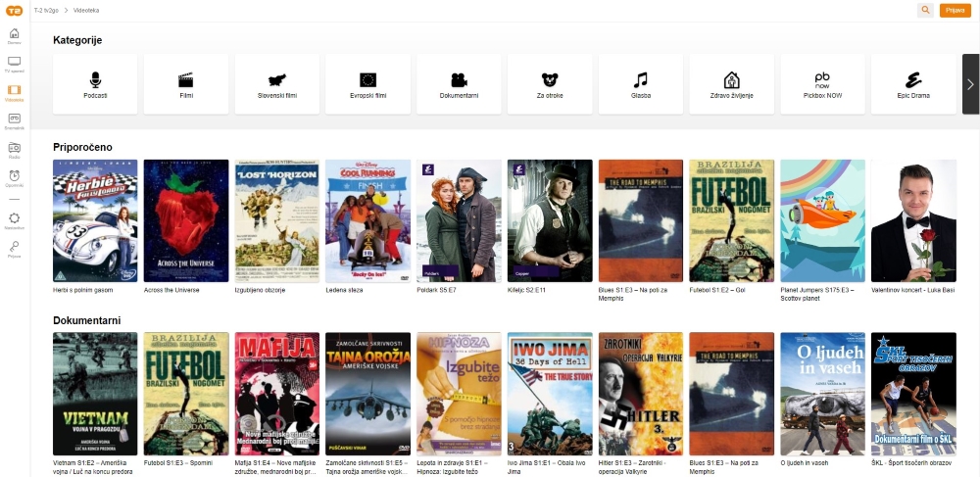Open O ljudeh in vaseh poster
This screenshot has width=980, height=477.
point(822,394)
